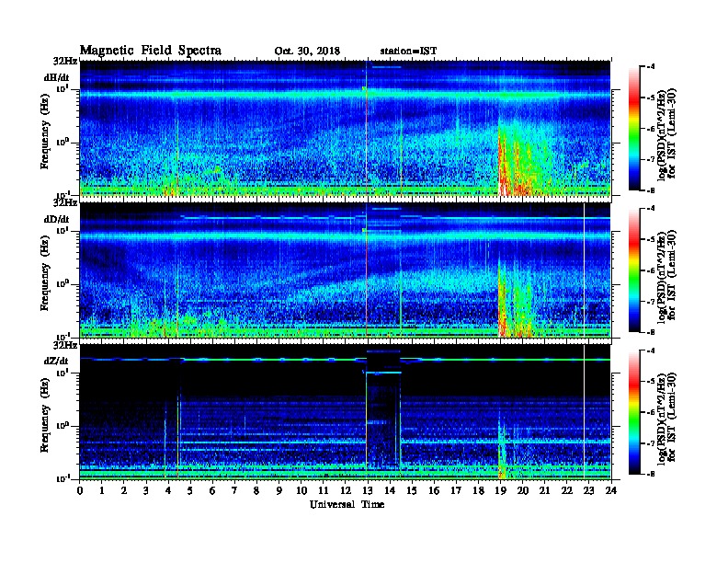Click the hour "6" tick on the time axis
This screenshot has height=563, width=728.
212,490
